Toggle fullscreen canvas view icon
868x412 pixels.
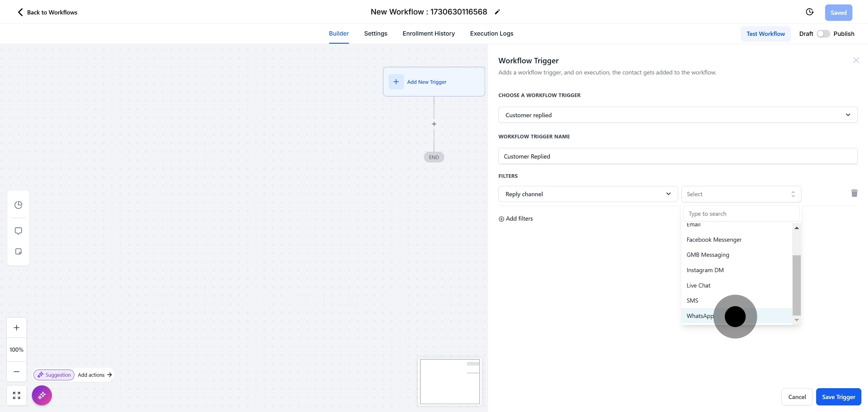pyautogui.click(x=17, y=395)
